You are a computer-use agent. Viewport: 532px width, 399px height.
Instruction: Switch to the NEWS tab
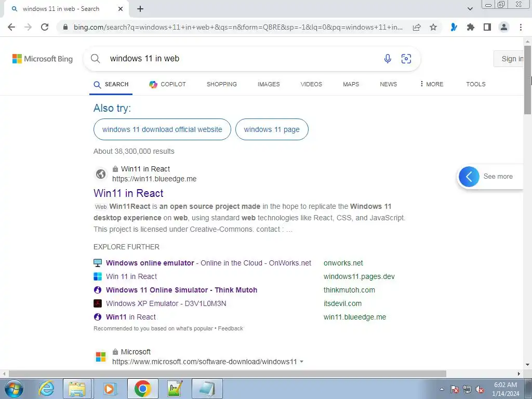point(388,85)
